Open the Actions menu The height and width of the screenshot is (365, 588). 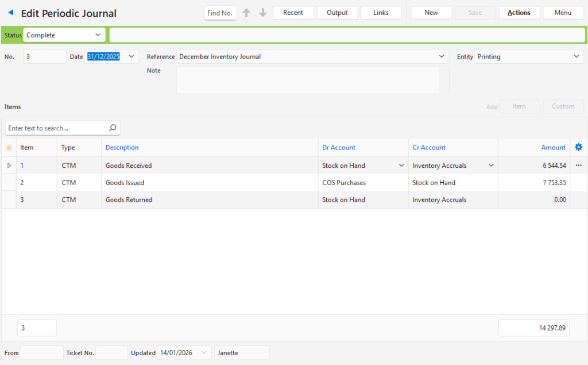[519, 13]
